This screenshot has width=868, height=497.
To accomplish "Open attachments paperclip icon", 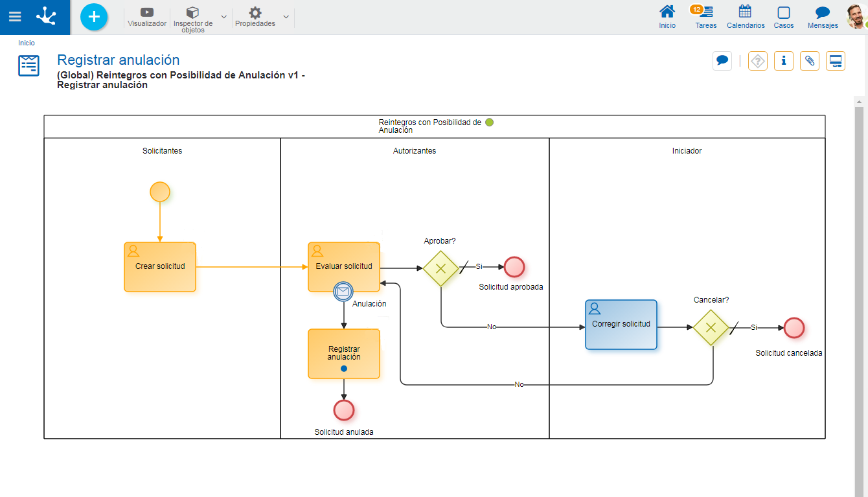I will tap(810, 61).
